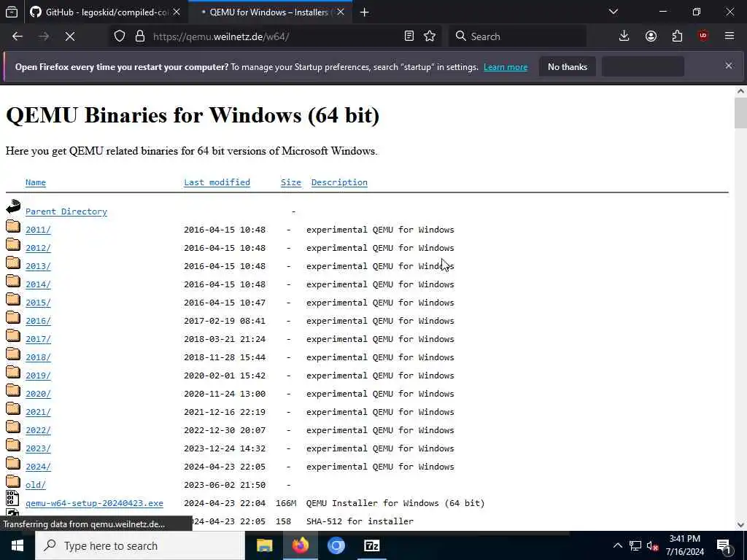The image size is (747, 560).
Task: Open the 2012/ folder link
Action: coord(38,248)
